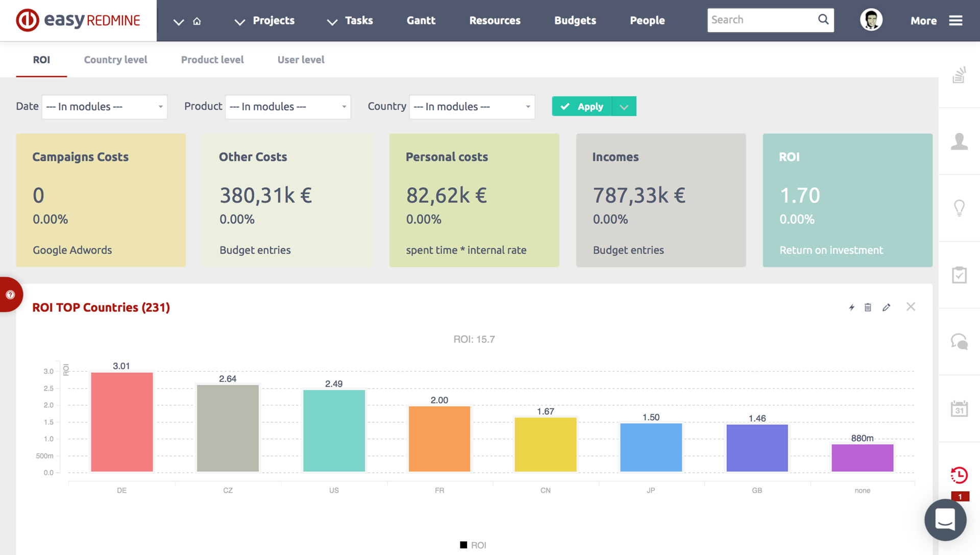Screen dimensions: 980x555
Task: Click the lightning bolt icon in ROI chart header
Action: point(851,307)
